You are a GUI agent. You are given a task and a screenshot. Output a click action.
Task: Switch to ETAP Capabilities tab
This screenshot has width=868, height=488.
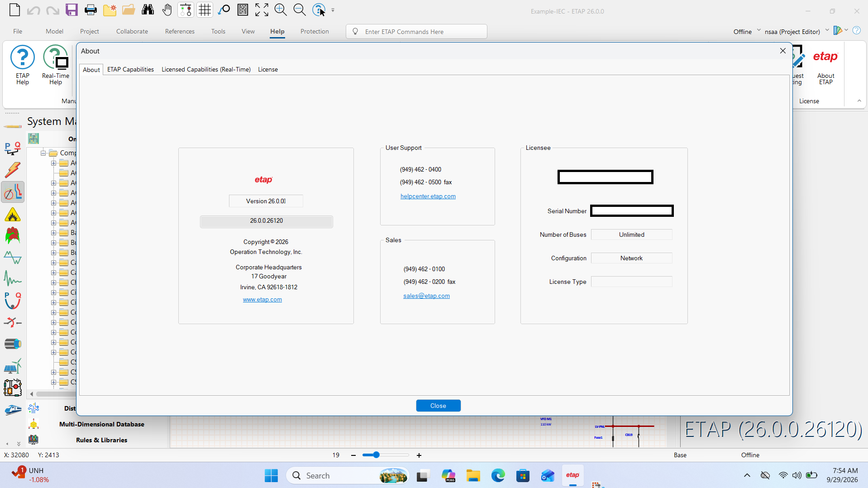(x=130, y=69)
